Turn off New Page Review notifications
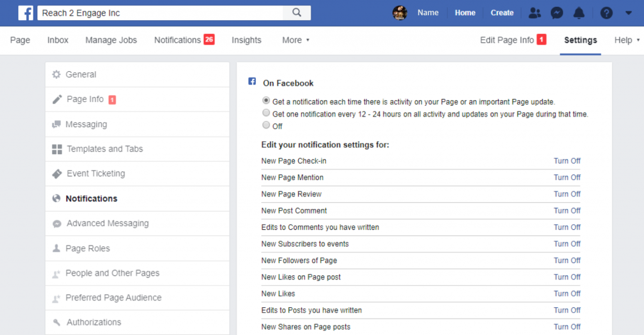The width and height of the screenshot is (644, 335). pyautogui.click(x=567, y=194)
